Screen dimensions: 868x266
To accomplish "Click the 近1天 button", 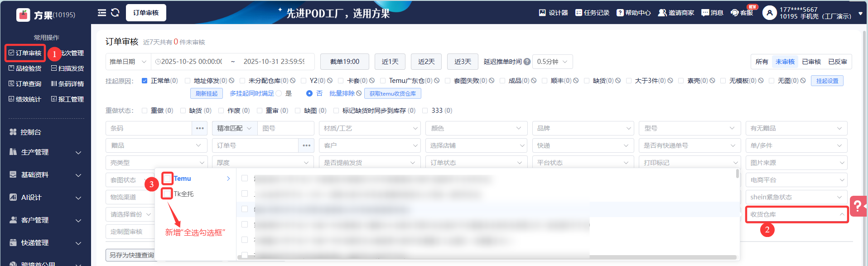I will pyautogui.click(x=390, y=62).
